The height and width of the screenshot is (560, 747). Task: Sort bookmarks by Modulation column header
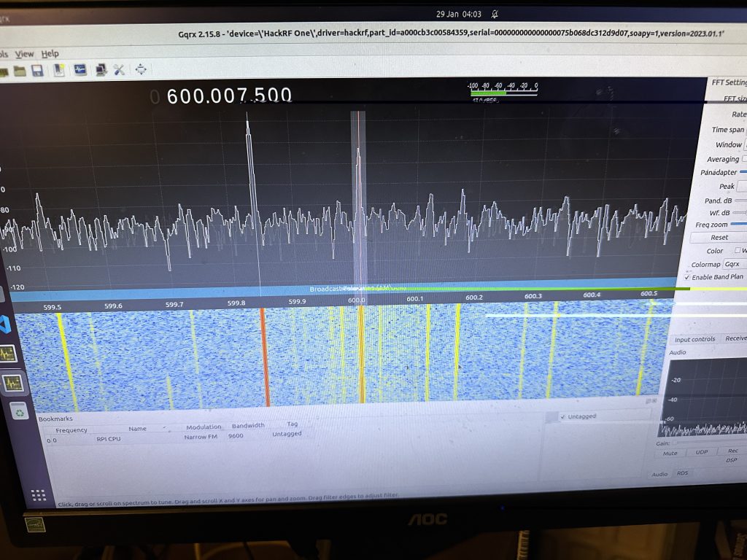tap(204, 427)
